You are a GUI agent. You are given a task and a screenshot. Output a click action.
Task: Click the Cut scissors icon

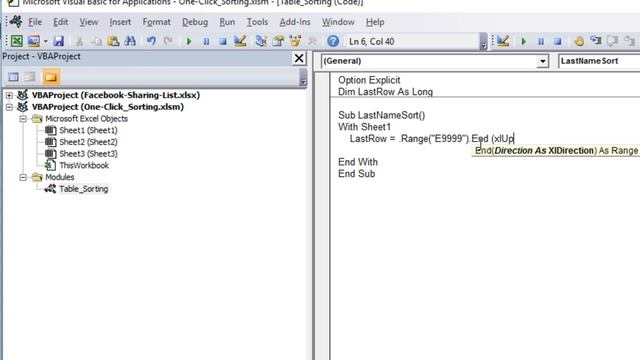(79, 41)
